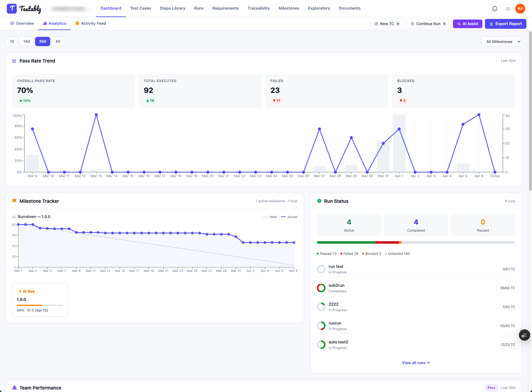
Task: Expand the All Milestones dropdown
Action: 501,41
